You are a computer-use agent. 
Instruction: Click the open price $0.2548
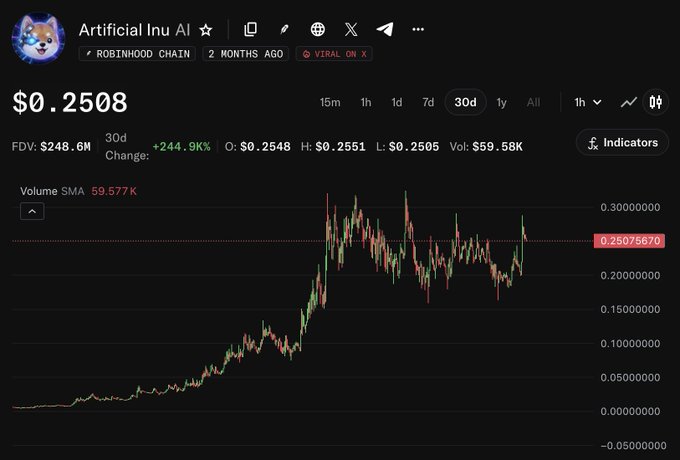(x=265, y=147)
